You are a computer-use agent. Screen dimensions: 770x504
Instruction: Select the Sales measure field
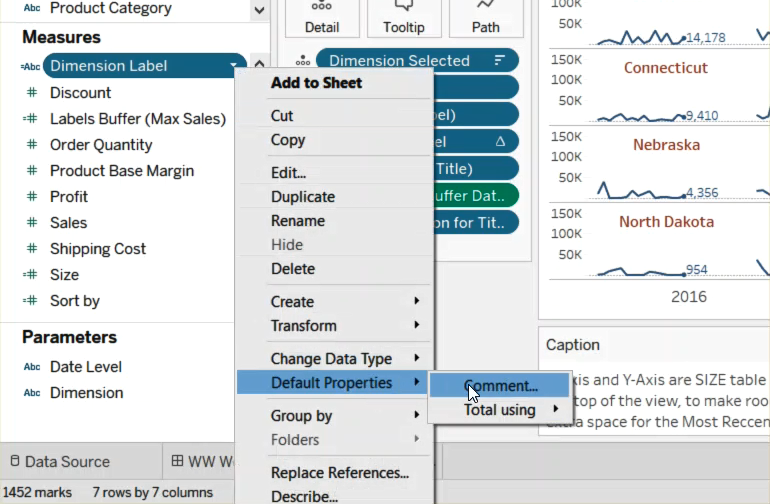tap(68, 223)
